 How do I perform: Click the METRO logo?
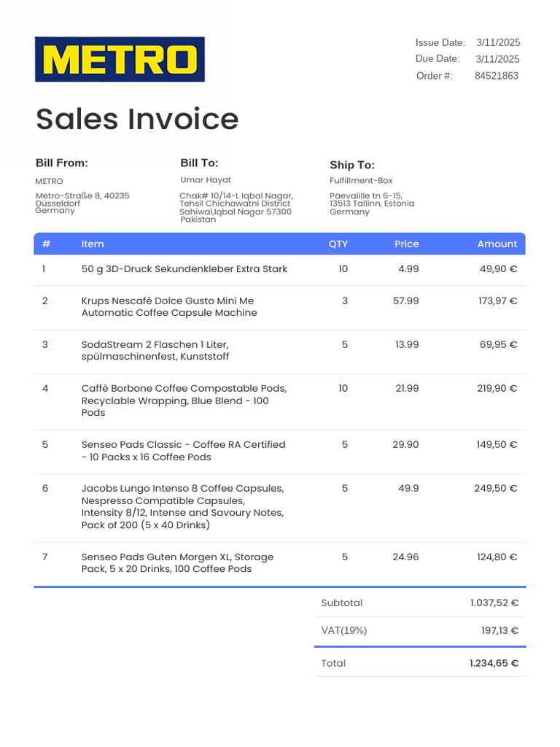pyautogui.click(x=120, y=59)
